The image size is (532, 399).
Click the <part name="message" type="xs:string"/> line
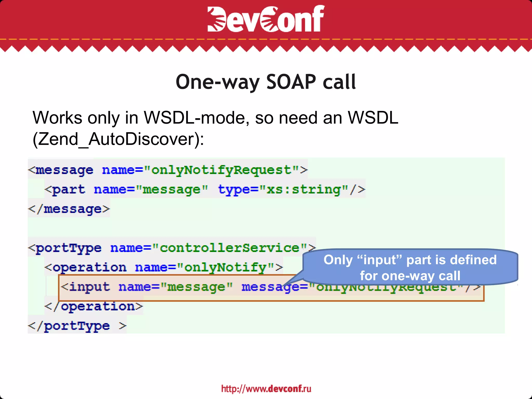point(205,190)
